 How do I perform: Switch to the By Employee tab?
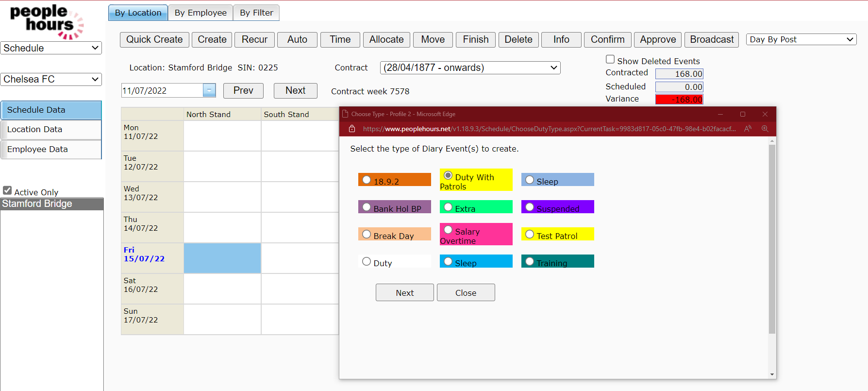click(x=200, y=13)
